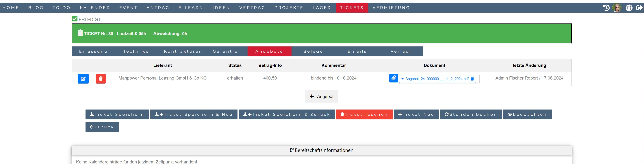Uncheck the Erledigt checkbox
Viewport: 644px width, 164px height.
point(75,19)
